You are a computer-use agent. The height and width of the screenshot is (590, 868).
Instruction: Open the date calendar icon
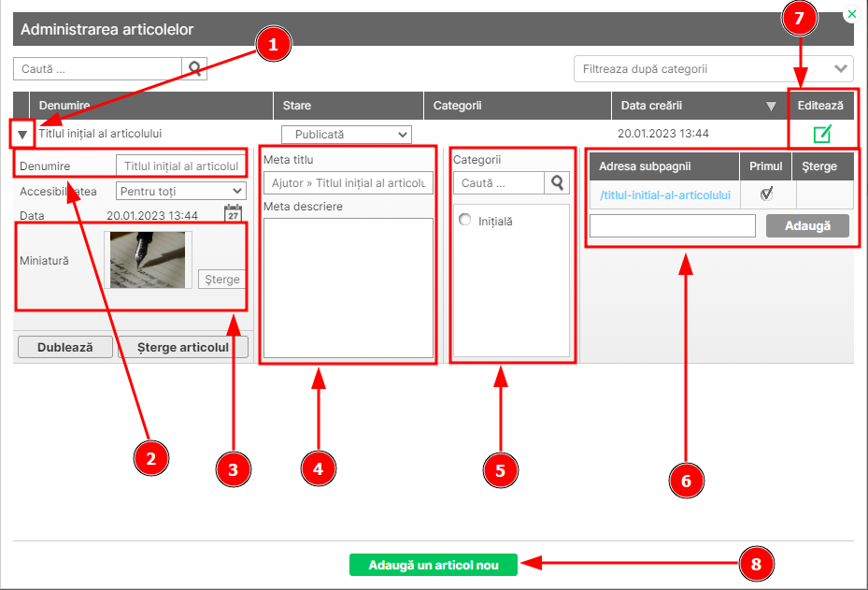[x=234, y=214]
